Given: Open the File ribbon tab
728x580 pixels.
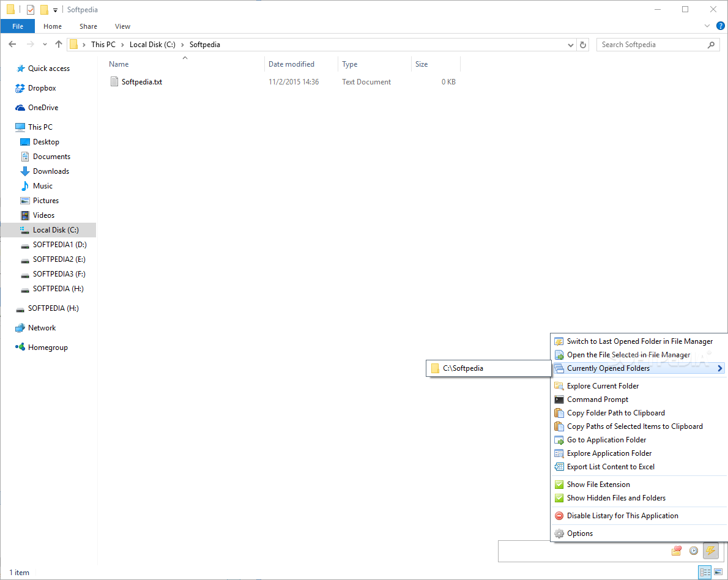Looking at the screenshot, I should (x=18, y=26).
